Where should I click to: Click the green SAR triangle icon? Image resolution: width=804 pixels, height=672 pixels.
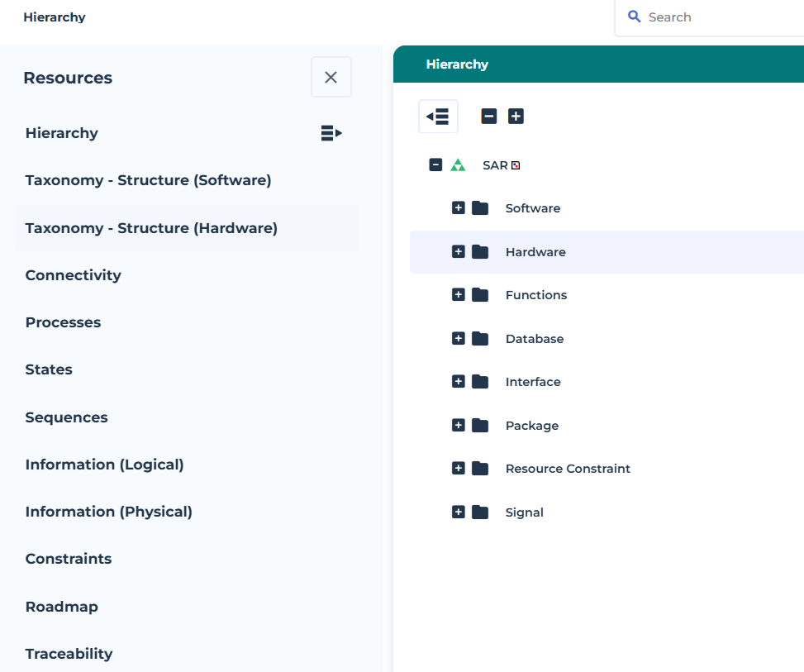pyautogui.click(x=458, y=165)
